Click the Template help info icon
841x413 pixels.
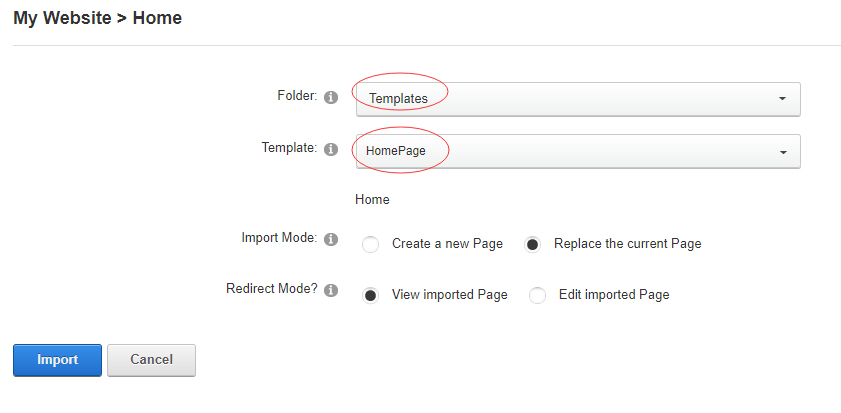coord(332,149)
